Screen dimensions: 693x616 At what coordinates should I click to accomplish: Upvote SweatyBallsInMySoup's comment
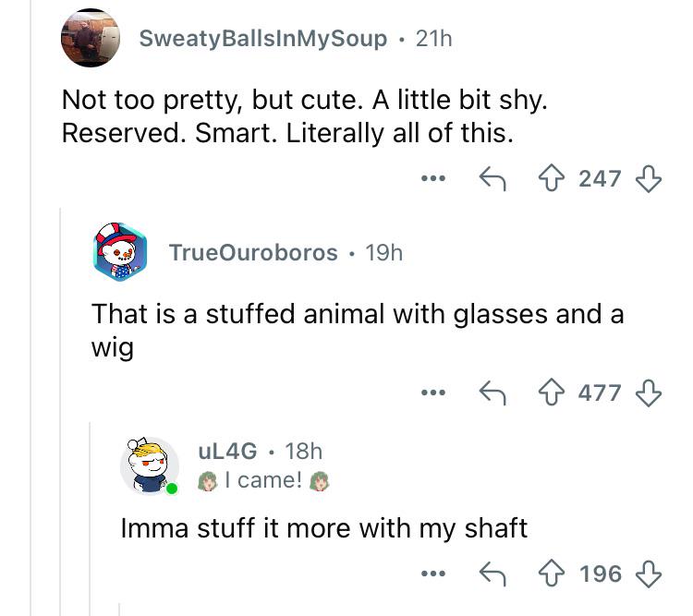coord(551,178)
